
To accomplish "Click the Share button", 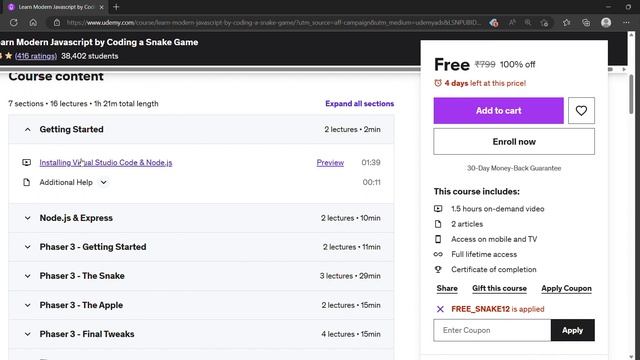I will tap(447, 288).
